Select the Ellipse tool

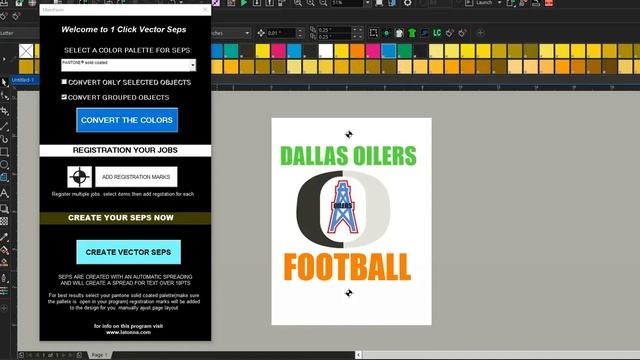coord(4,165)
